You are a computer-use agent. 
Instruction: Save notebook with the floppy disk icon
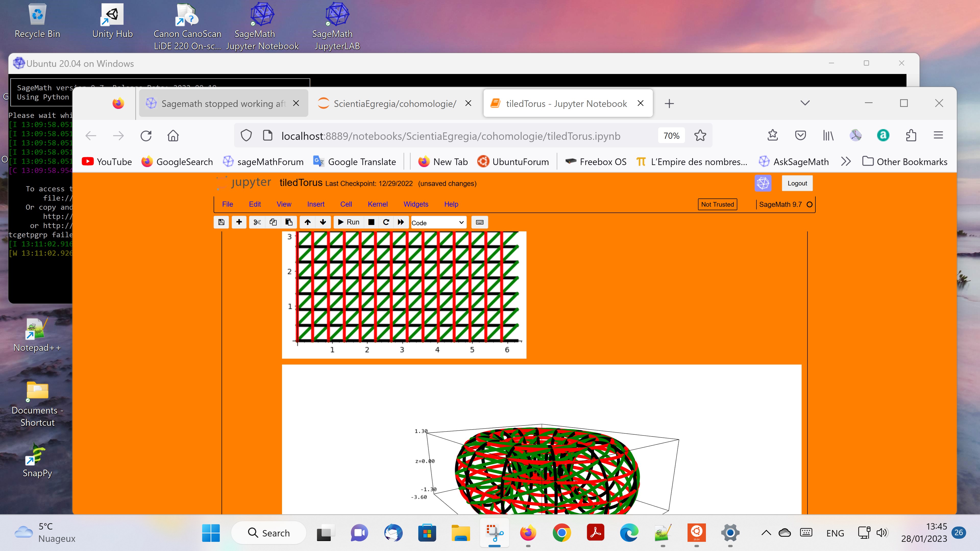click(221, 222)
